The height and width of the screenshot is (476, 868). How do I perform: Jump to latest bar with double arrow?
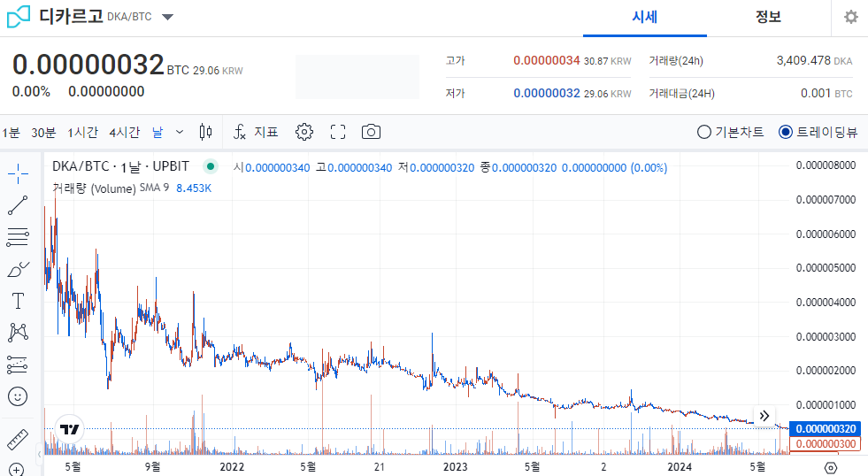click(x=764, y=416)
